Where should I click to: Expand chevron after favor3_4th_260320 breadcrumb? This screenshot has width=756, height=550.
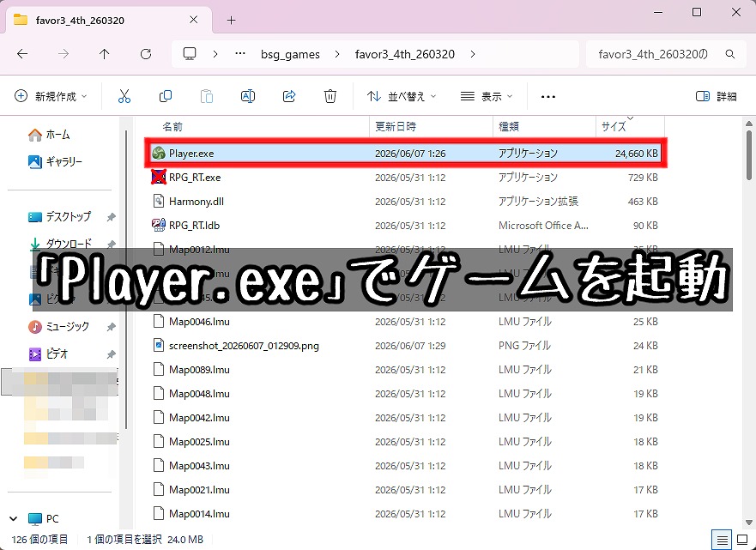click(x=473, y=54)
